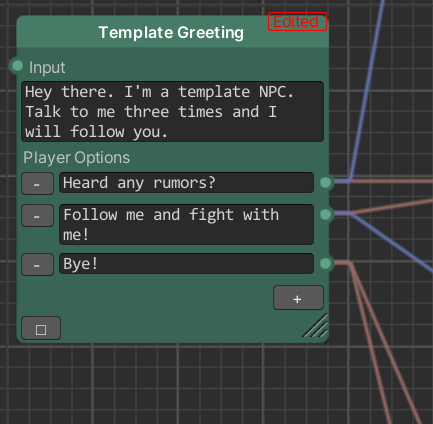This screenshot has width=433, height=424.
Task: Click the NPC greeting dialogue text box
Action: tap(173, 112)
